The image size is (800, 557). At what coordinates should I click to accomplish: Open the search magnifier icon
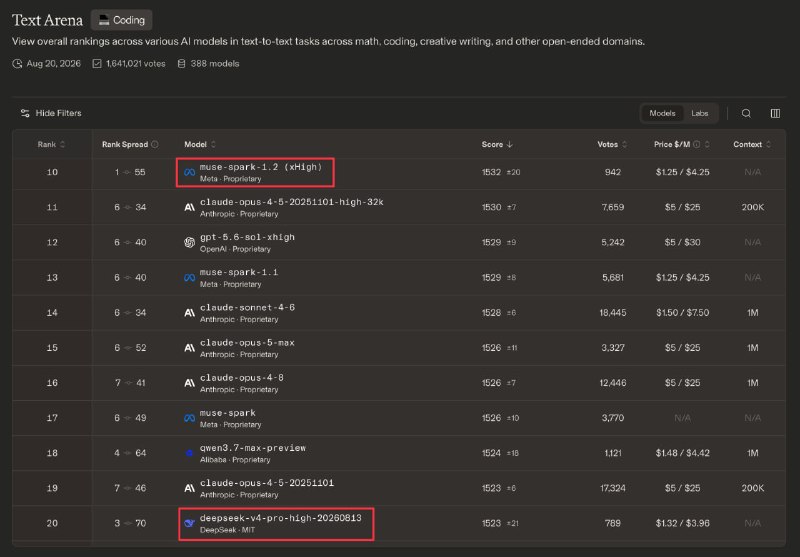(746, 113)
